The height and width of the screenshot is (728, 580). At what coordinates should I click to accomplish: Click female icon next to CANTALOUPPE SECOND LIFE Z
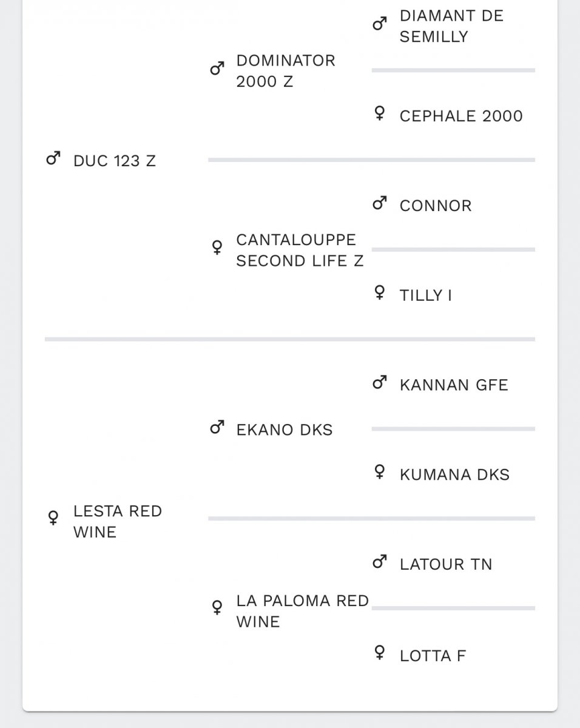[x=217, y=248]
